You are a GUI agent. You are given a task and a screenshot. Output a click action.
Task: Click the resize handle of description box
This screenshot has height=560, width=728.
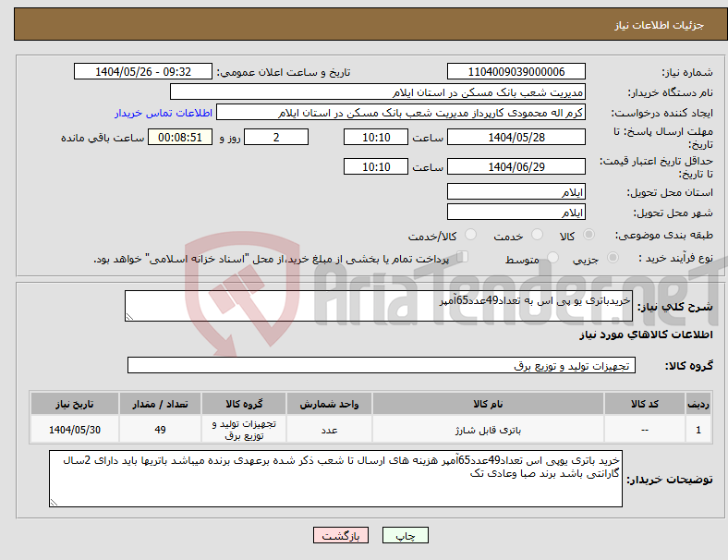pos(129,317)
